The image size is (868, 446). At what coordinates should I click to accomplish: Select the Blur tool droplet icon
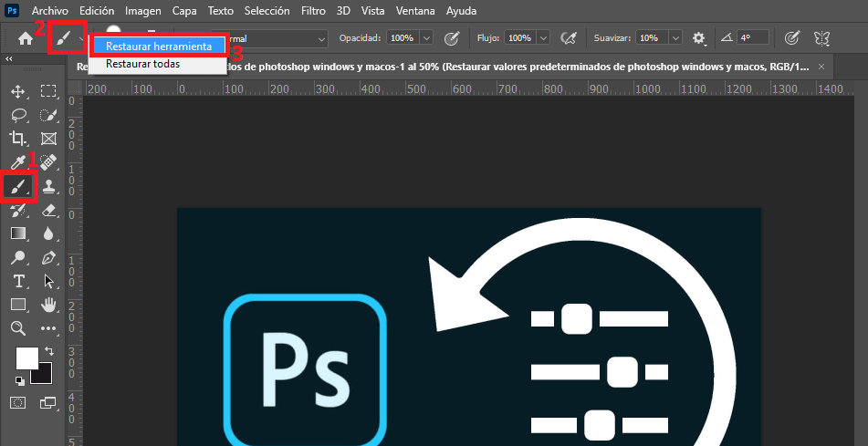48,233
